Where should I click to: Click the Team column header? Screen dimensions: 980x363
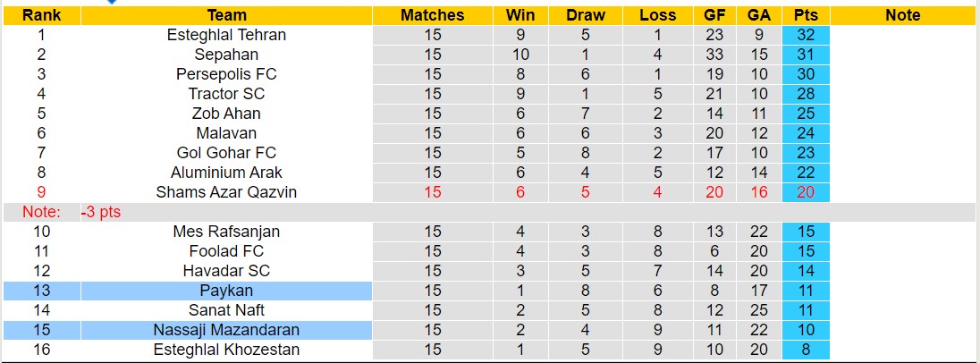pos(226,15)
